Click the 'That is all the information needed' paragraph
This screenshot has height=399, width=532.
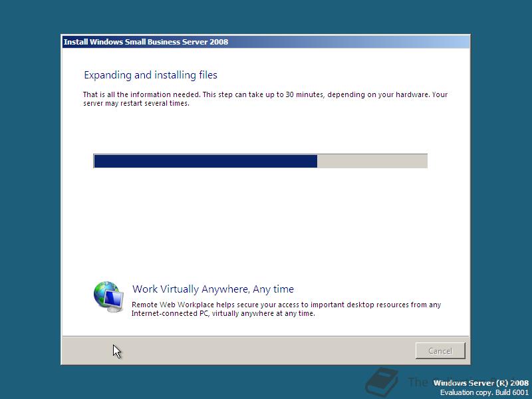click(x=265, y=98)
